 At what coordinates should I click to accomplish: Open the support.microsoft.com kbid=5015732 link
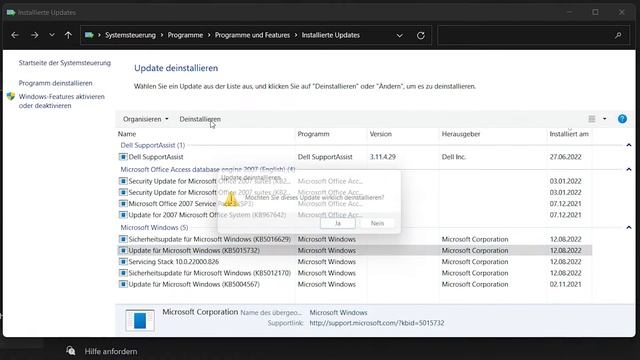point(376,323)
